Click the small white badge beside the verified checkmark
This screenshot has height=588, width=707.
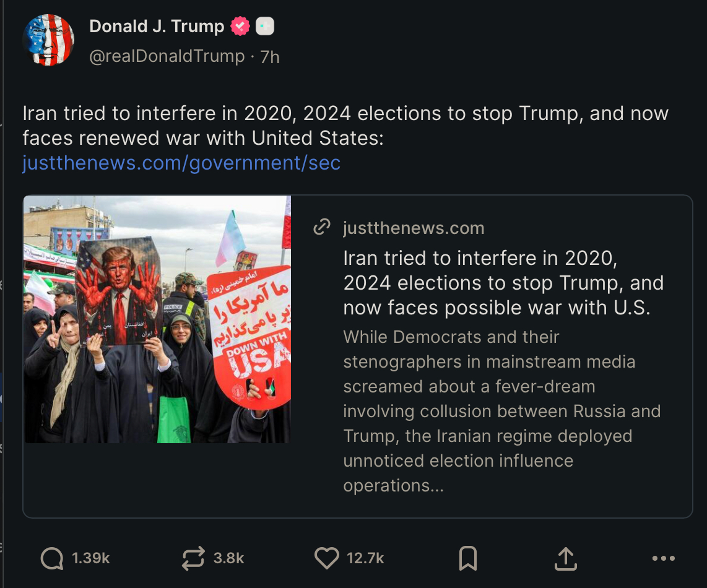(x=265, y=26)
